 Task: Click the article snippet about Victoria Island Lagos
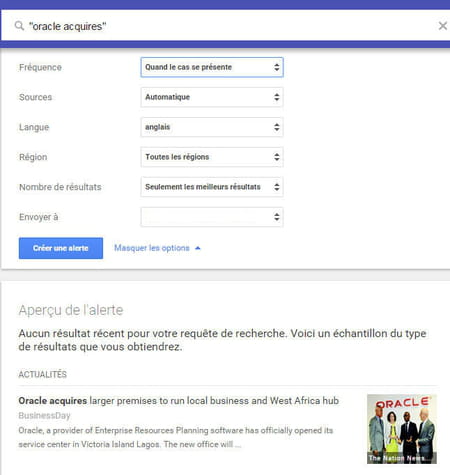coord(176,437)
